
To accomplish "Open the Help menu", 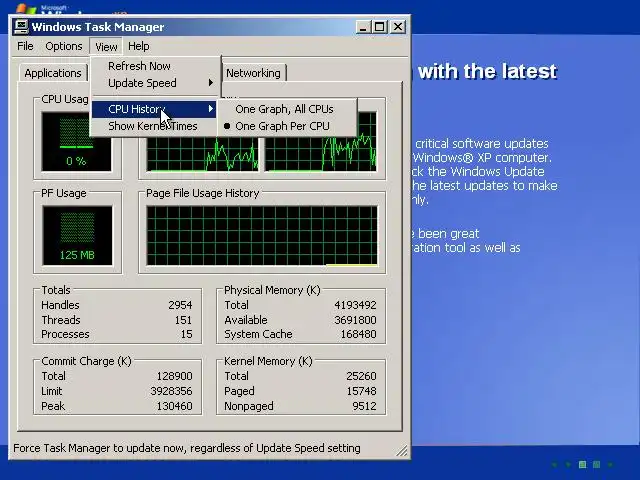I will click(x=139, y=46).
